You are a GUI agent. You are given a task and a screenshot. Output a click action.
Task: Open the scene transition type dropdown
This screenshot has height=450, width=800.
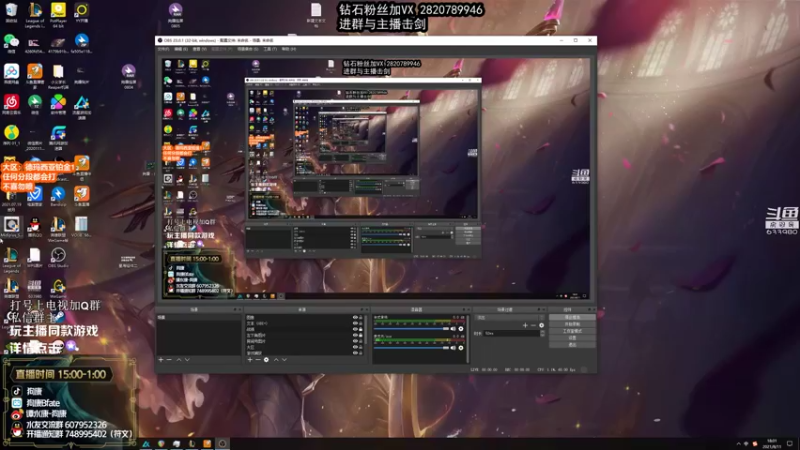pos(509,317)
